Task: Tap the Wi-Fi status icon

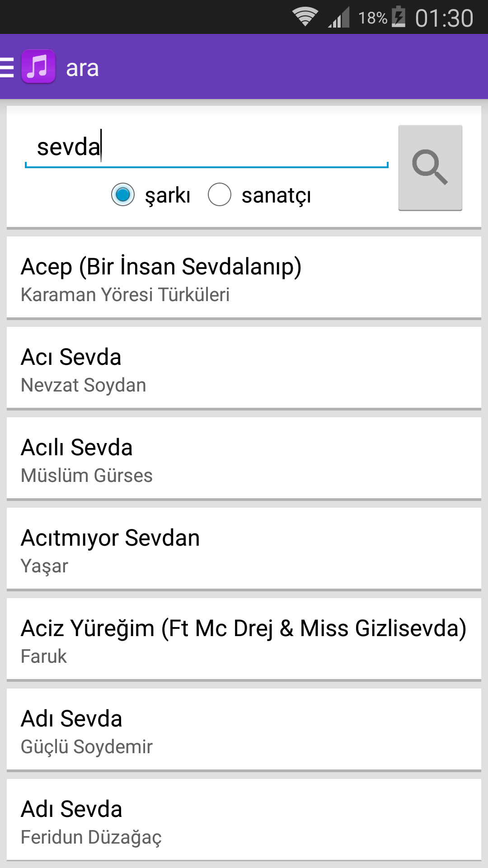Action: pyautogui.click(x=305, y=17)
